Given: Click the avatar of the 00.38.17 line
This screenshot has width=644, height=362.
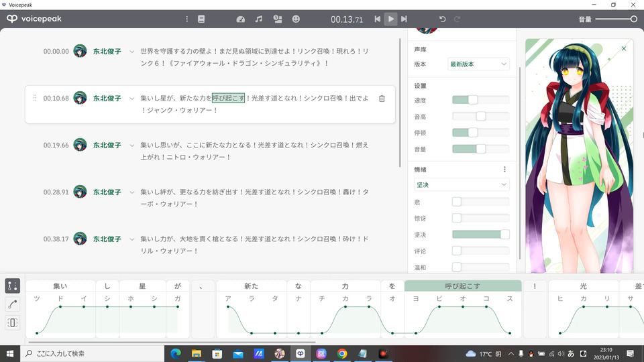Looking at the screenshot, I should pos(80,239).
